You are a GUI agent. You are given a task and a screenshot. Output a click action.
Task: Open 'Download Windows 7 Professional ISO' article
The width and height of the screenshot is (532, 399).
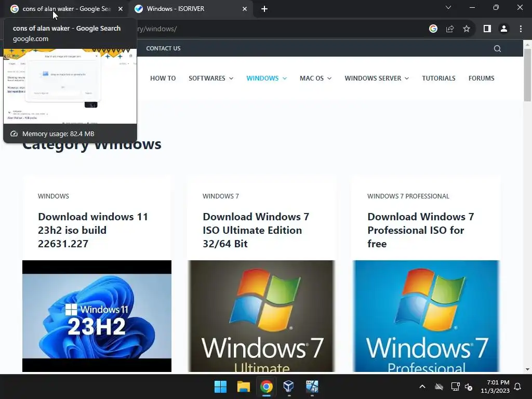[x=421, y=230]
